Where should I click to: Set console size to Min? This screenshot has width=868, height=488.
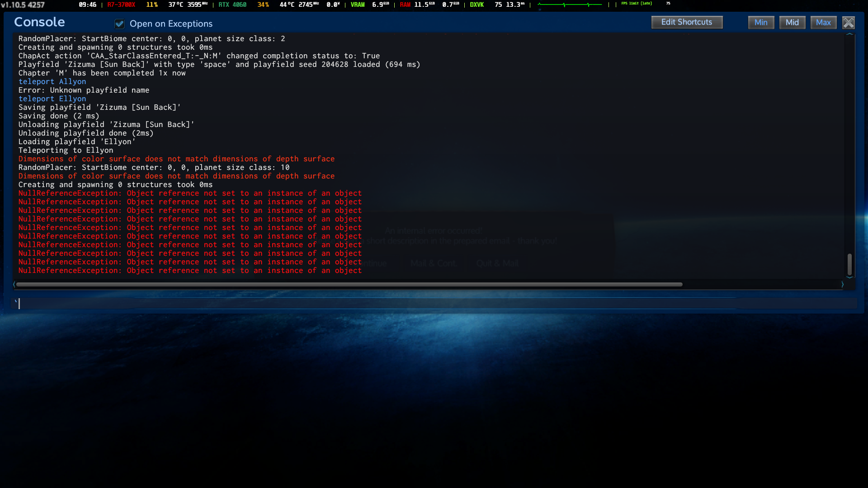pos(761,23)
